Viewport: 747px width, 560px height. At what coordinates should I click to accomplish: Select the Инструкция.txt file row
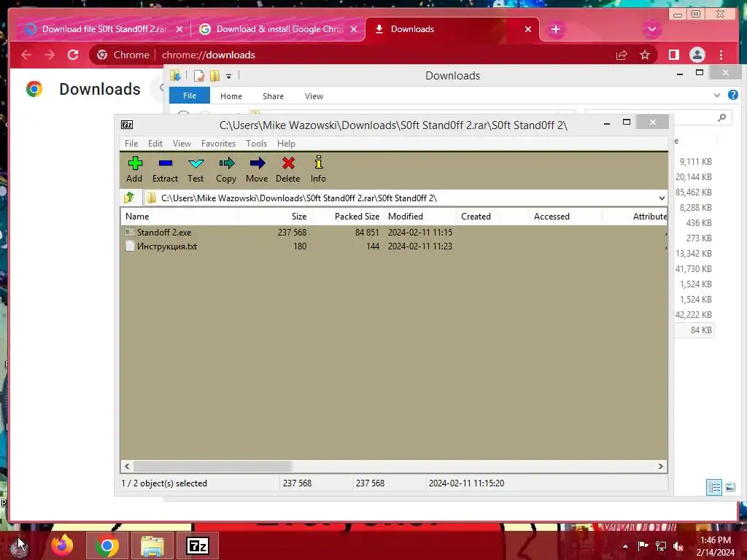(x=393, y=246)
